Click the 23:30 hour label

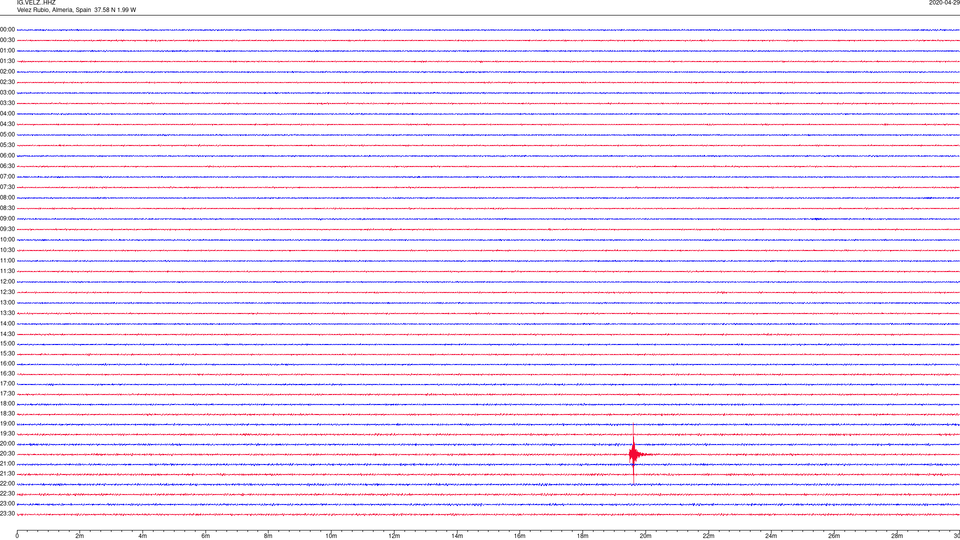pyautogui.click(x=7, y=514)
